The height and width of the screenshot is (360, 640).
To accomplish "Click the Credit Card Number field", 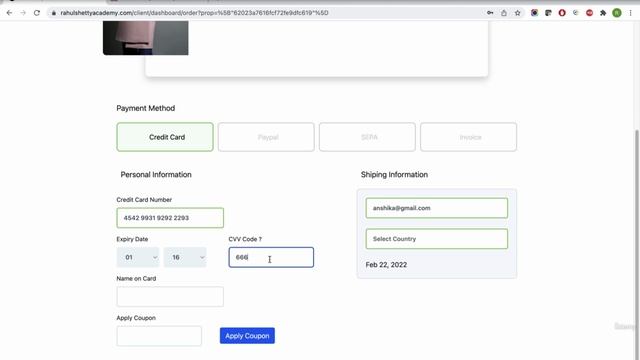I will click(x=170, y=218).
